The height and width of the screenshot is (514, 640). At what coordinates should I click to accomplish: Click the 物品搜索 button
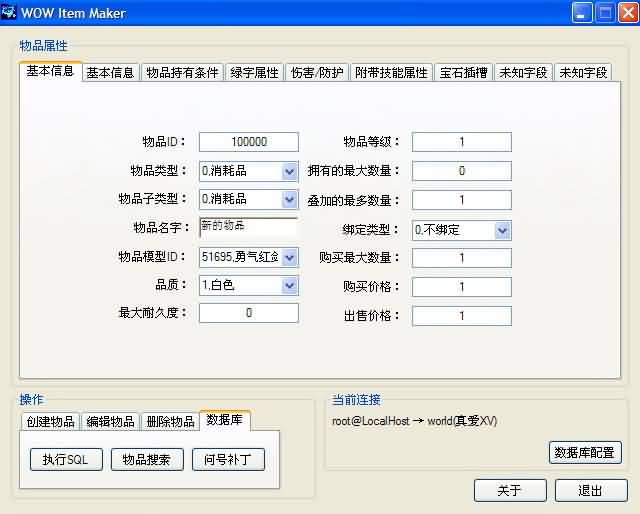(x=147, y=460)
